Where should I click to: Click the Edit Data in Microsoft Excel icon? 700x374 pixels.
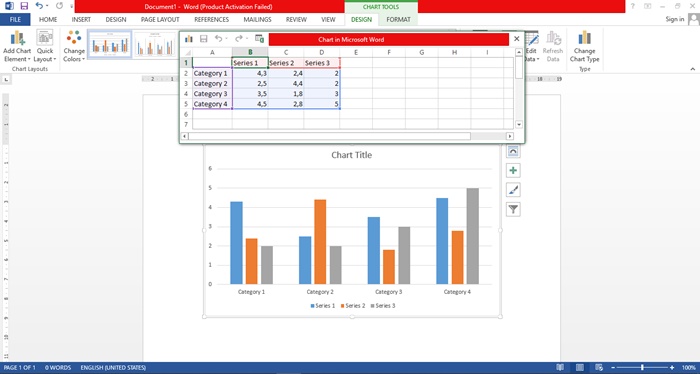(x=259, y=39)
